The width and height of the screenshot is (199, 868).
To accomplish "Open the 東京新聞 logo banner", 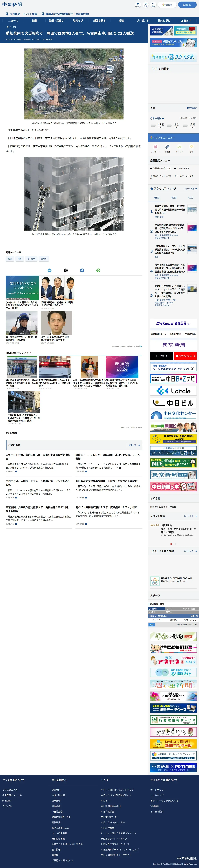I will [173, 345].
